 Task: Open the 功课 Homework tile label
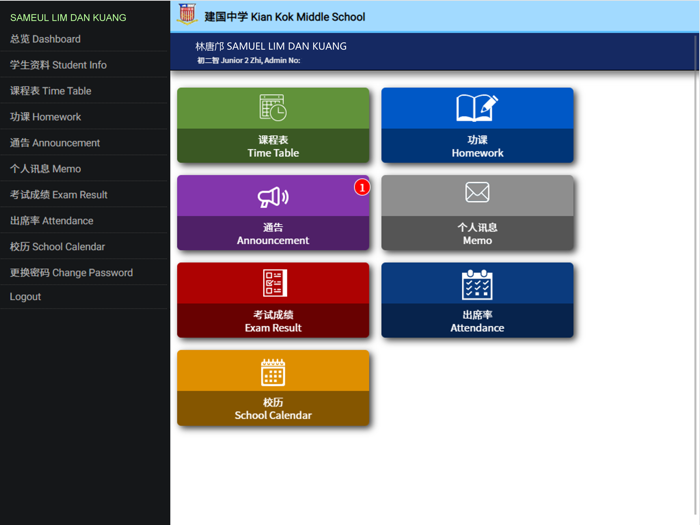[x=477, y=146]
